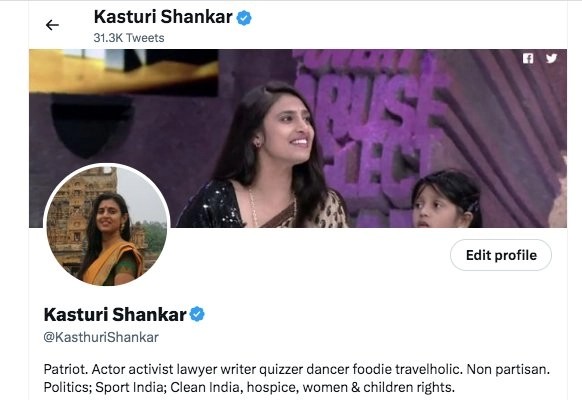View the circular profile avatar photo
Image resolution: width=582 pixels, height=400 pixels.
tap(107, 226)
